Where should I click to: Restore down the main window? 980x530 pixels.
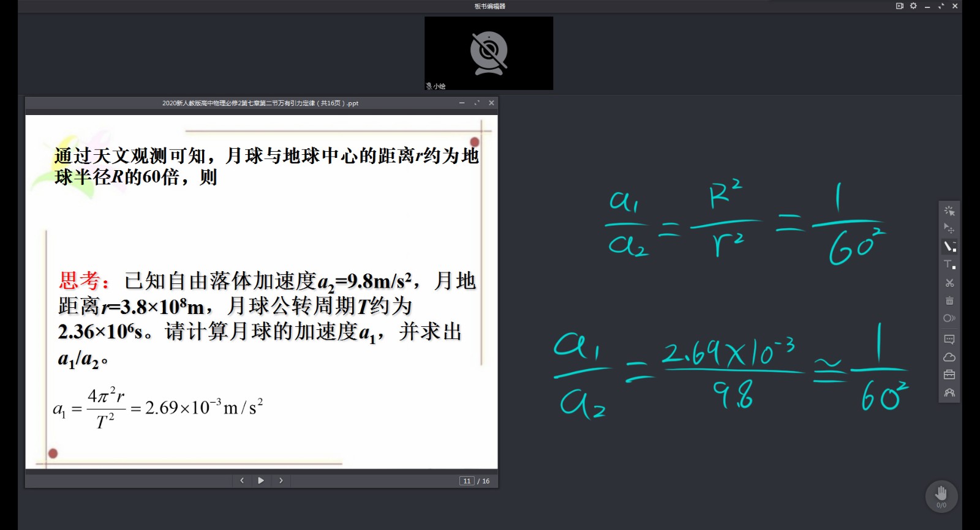[x=941, y=6]
